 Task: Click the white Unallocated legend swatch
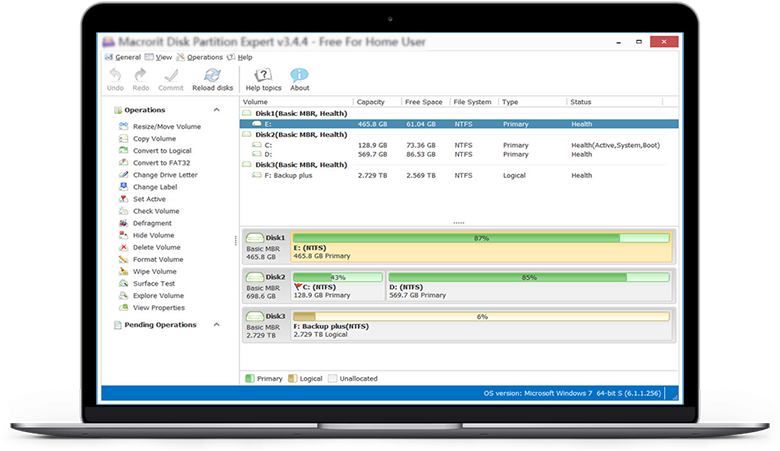coord(332,379)
